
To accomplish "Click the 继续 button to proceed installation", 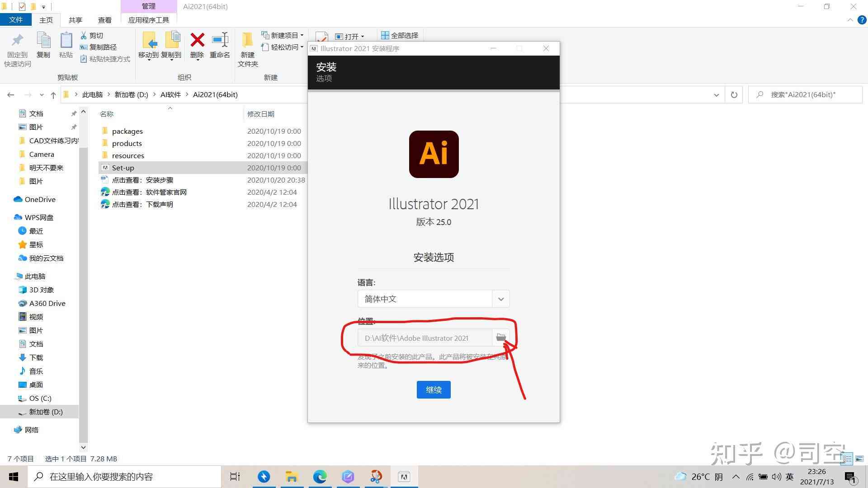I will (x=434, y=389).
